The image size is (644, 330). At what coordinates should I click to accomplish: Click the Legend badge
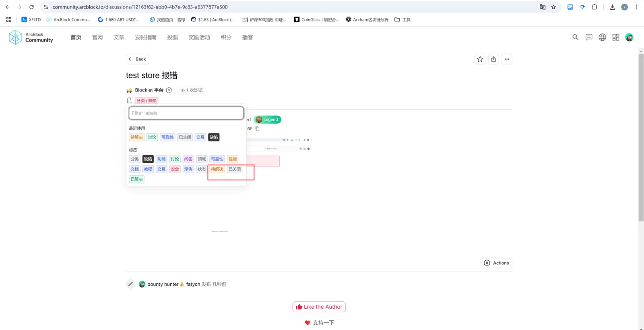pyautogui.click(x=268, y=120)
